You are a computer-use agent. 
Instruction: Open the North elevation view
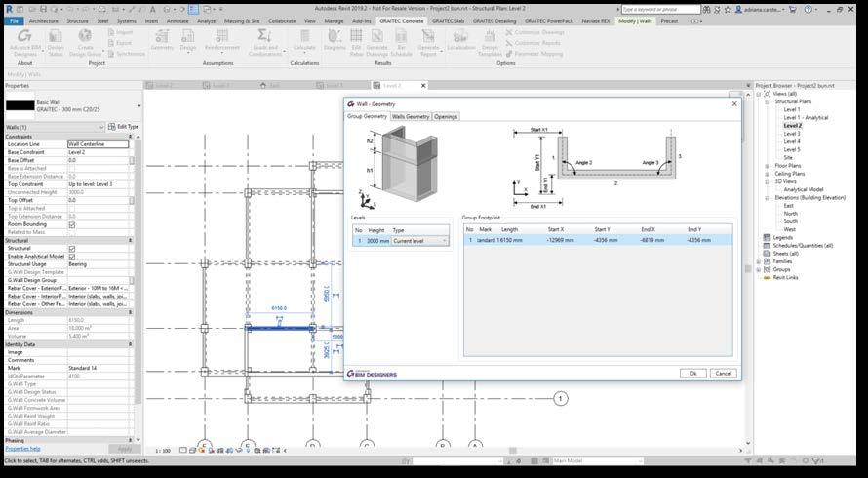(791, 214)
